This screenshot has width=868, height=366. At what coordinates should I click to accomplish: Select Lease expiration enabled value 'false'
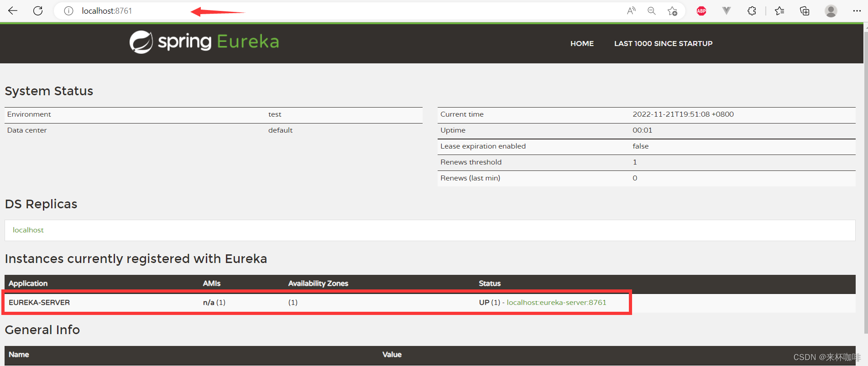[640, 146]
